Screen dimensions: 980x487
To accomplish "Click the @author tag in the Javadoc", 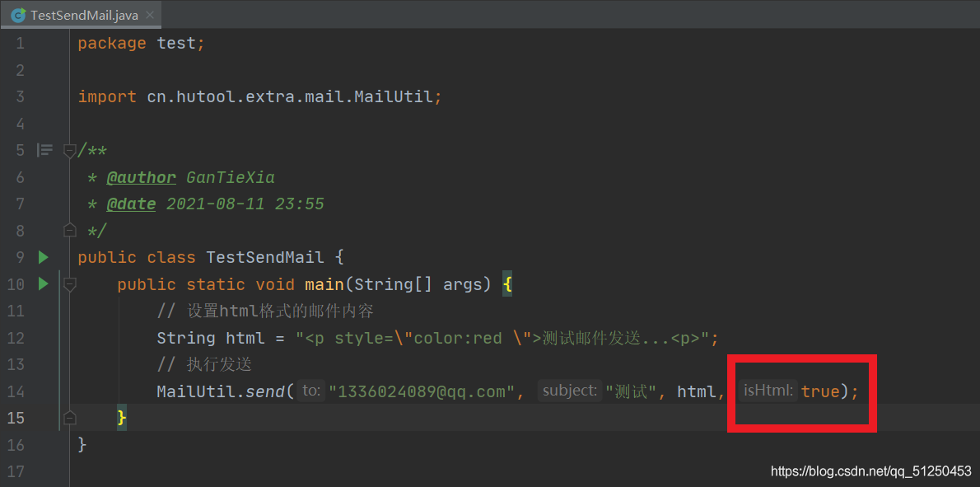I will [x=142, y=178].
